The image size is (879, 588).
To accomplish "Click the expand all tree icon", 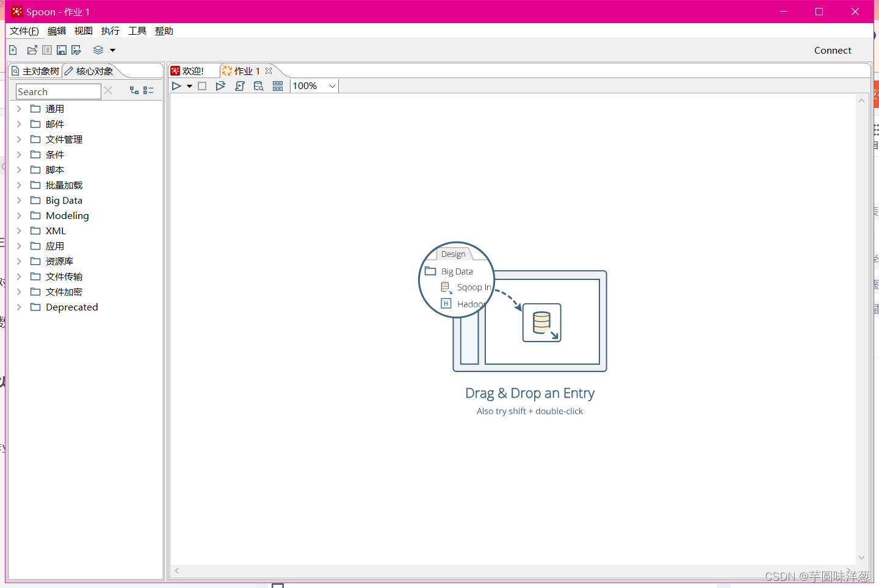I will 134,90.
